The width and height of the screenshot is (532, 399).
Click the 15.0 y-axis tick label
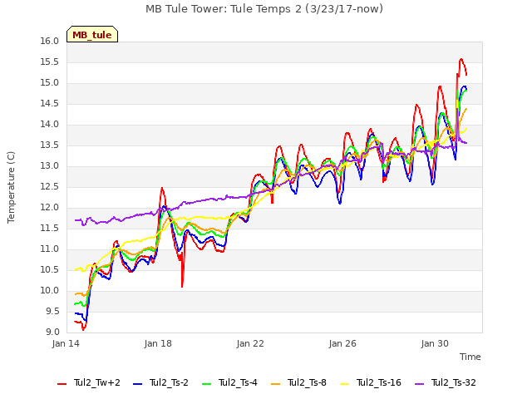click(50, 83)
